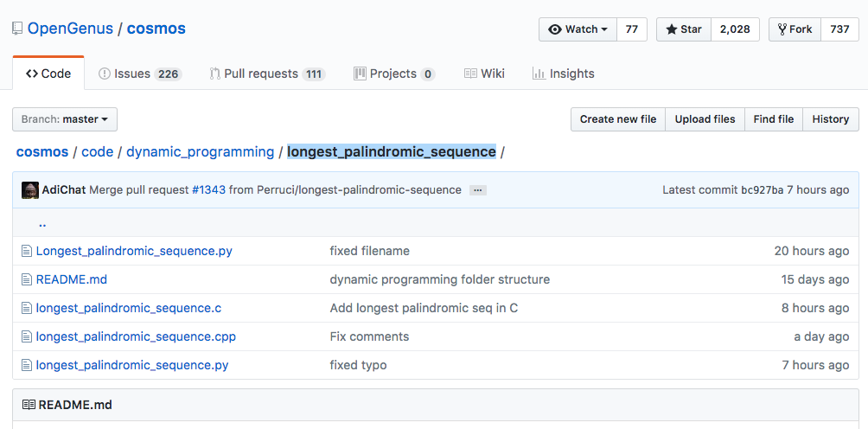Click the file icon for longest_palindromic_sequence.c
Viewport: 868px width, 429px height.
tap(27, 308)
